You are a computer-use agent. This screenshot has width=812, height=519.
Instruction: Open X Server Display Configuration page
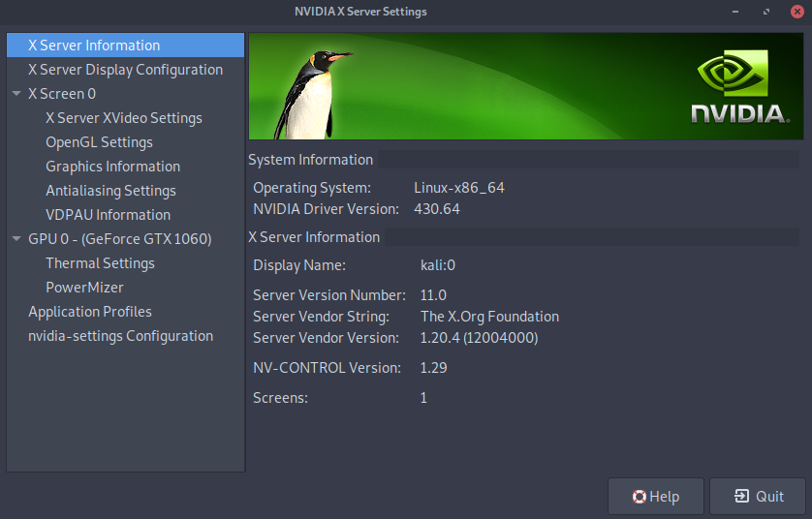125,70
